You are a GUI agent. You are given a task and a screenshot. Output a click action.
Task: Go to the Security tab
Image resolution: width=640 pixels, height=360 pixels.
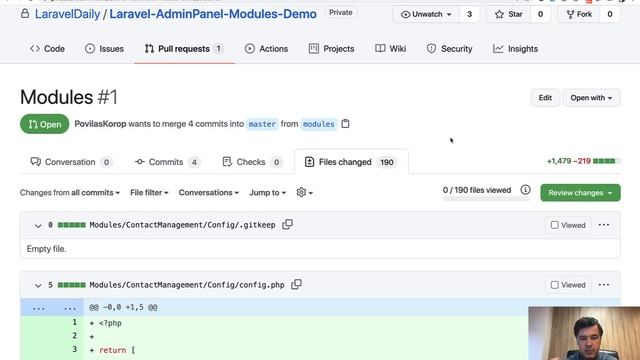tap(449, 49)
